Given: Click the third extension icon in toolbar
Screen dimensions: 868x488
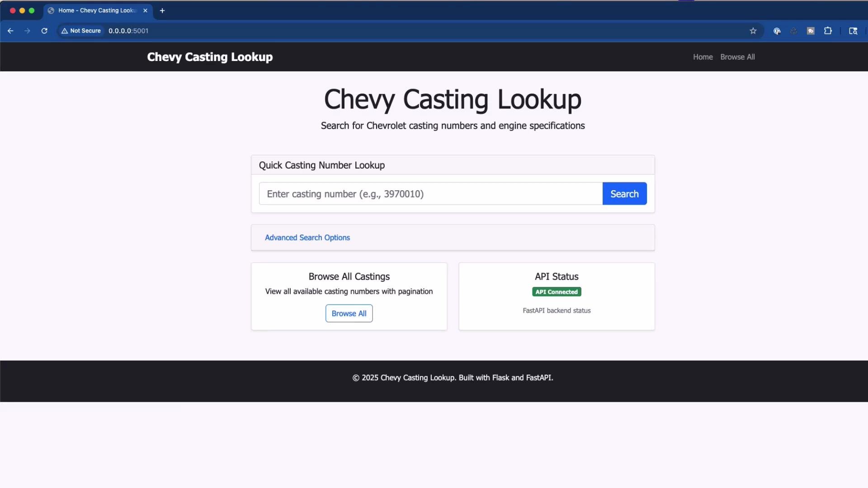Looking at the screenshot, I should (811, 31).
